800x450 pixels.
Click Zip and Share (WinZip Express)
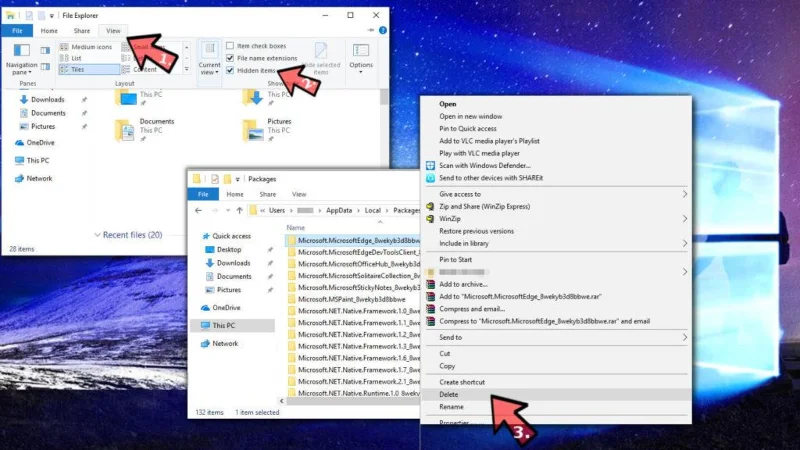pos(484,206)
